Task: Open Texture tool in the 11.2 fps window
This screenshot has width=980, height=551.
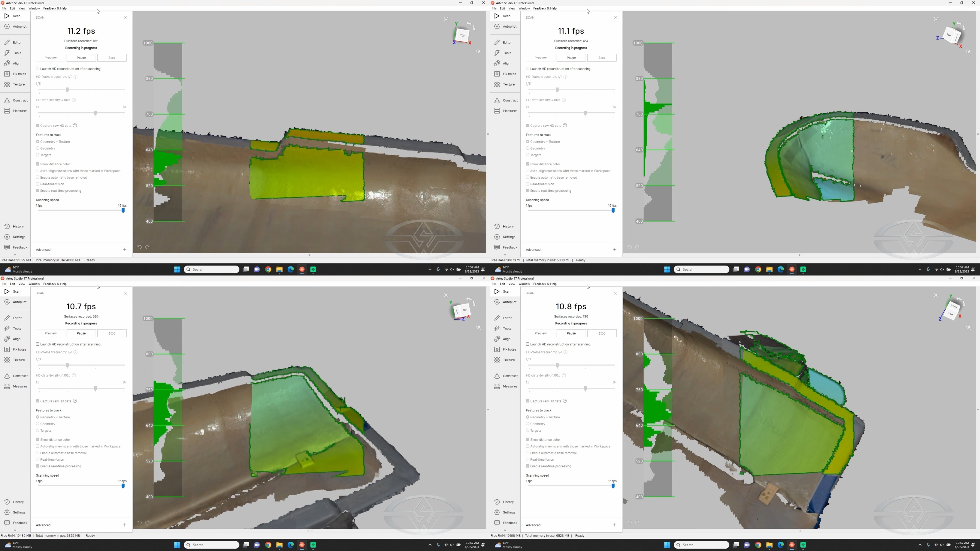Action: click(15, 84)
